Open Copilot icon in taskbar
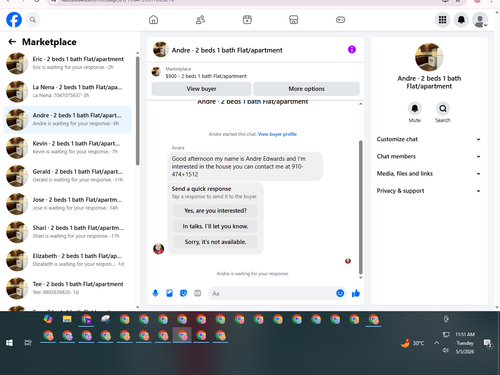The width and height of the screenshot is (500, 375). (x=48, y=319)
